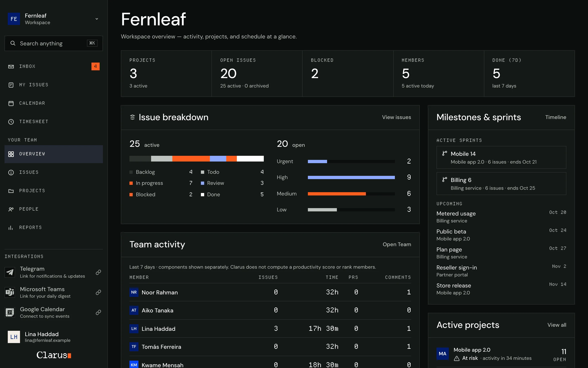Click the Review legend swatch
Image resolution: width=588 pixels, height=368 pixels.
pos(202,183)
